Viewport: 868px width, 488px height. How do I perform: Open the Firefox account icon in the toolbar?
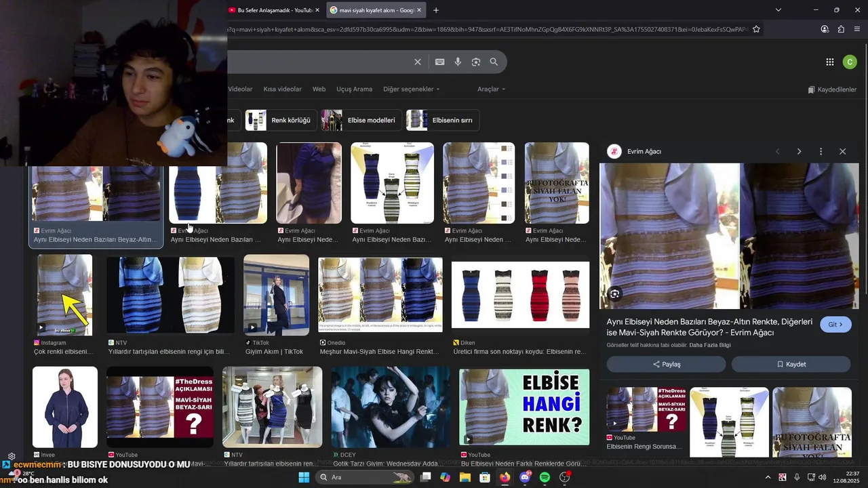[825, 29]
